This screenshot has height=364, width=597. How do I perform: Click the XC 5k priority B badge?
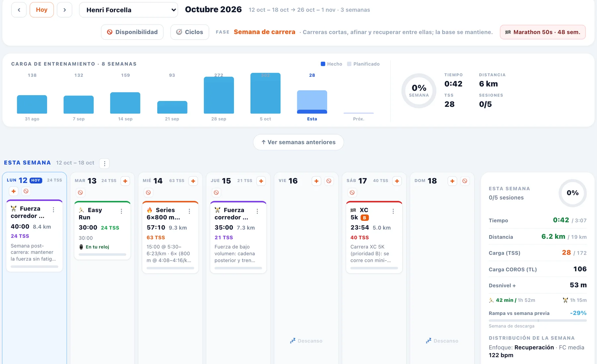pos(365,218)
